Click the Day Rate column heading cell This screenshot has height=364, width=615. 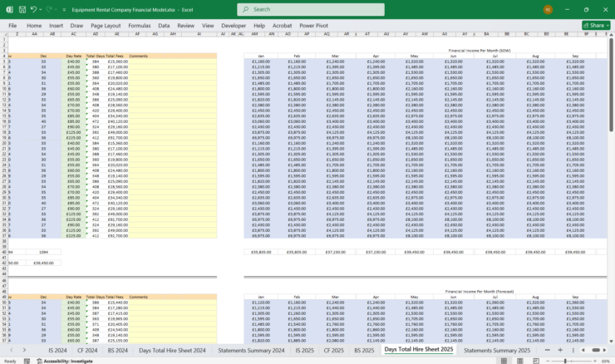(x=73, y=56)
